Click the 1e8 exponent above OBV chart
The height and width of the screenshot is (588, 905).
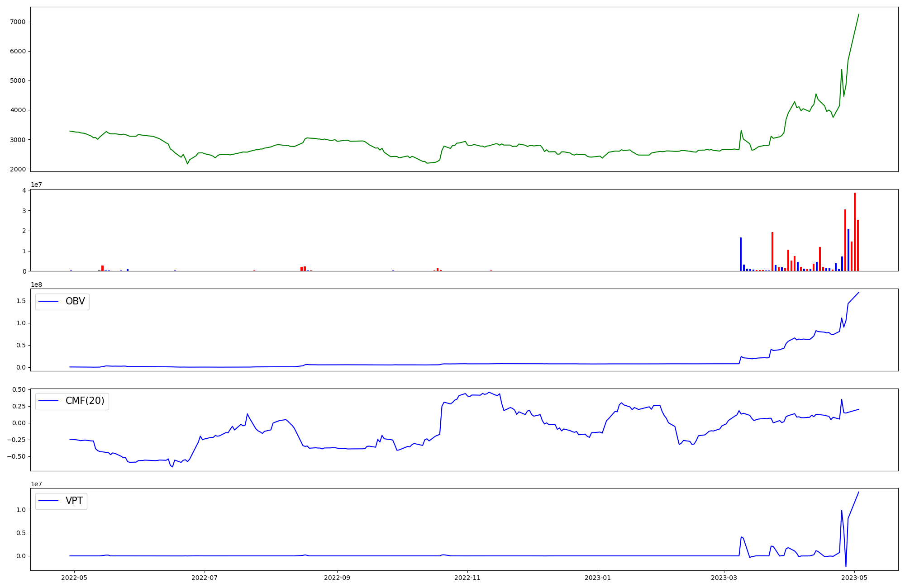[x=36, y=285]
